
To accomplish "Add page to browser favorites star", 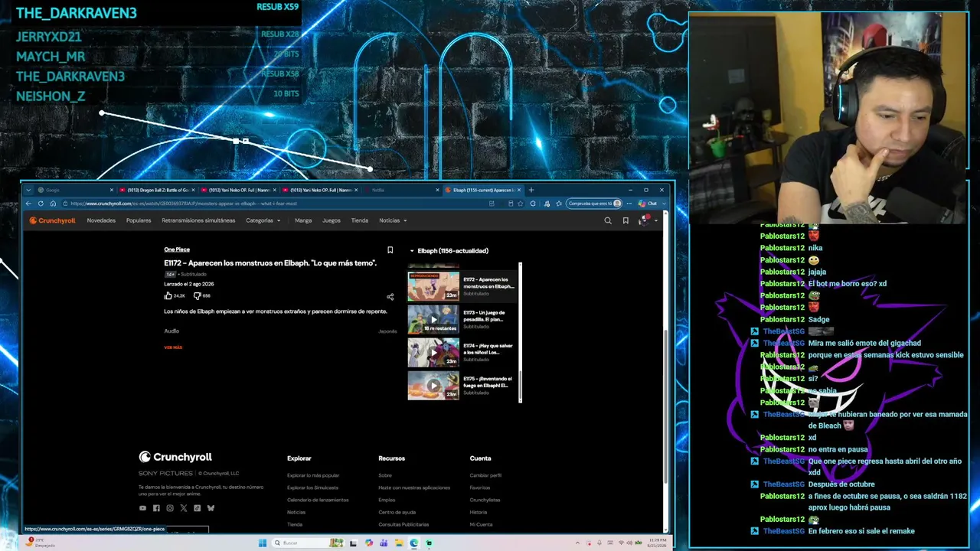I will (x=521, y=204).
